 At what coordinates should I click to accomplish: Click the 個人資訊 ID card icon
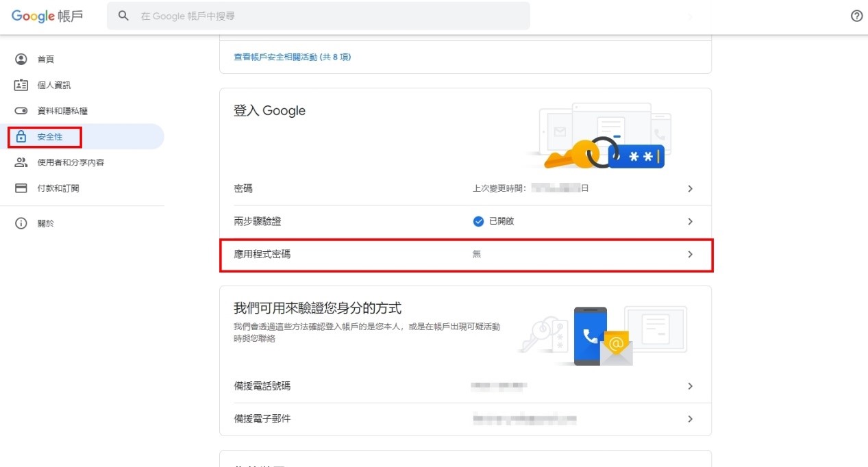point(21,85)
